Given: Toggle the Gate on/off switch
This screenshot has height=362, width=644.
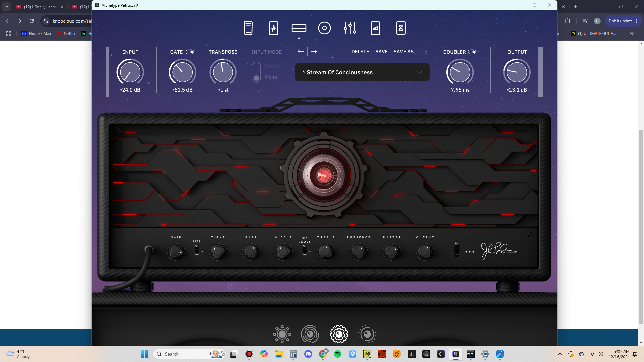Looking at the screenshot, I should (190, 52).
